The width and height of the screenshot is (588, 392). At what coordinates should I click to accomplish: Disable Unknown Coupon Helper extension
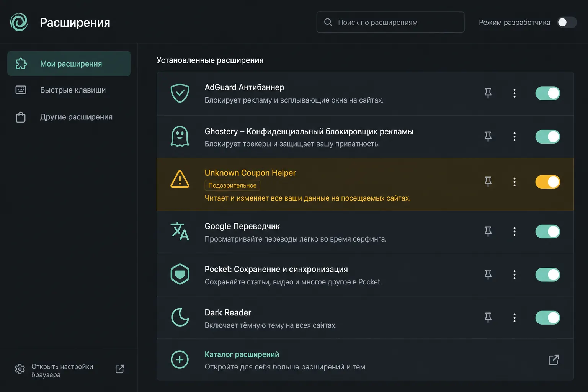(x=548, y=182)
